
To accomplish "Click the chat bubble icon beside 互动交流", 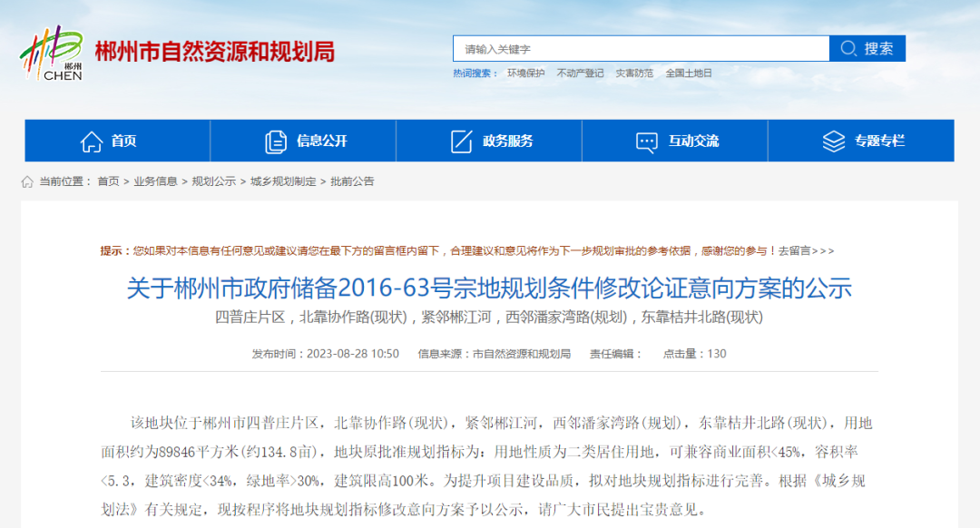I will [x=647, y=142].
